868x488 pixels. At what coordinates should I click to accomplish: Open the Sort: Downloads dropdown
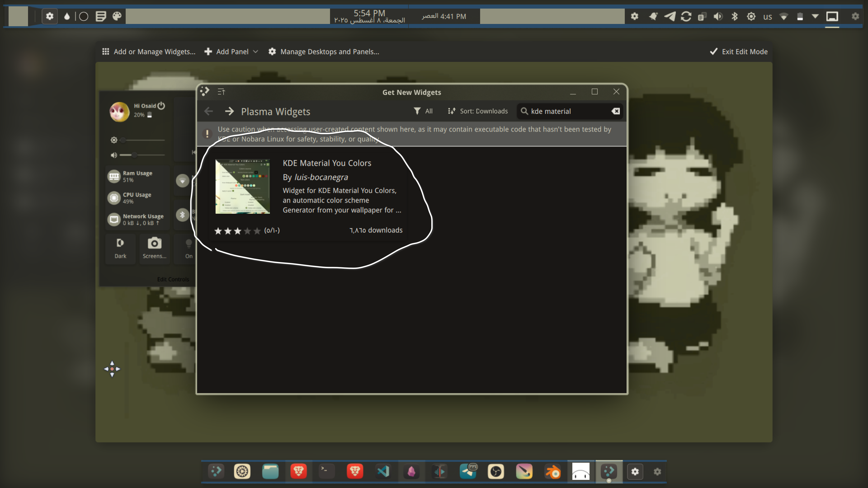click(477, 111)
